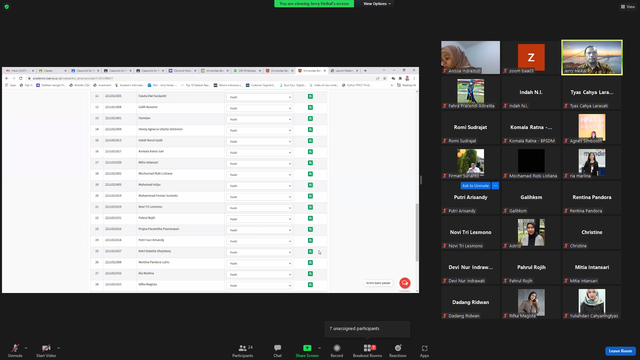Viewport: 640px width, 360px height.
Task: Click the green save icon in row 19
Action: (310, 185)
